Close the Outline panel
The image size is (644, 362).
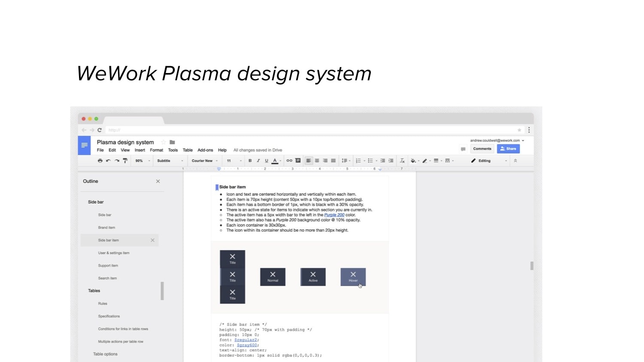point(158,181)
